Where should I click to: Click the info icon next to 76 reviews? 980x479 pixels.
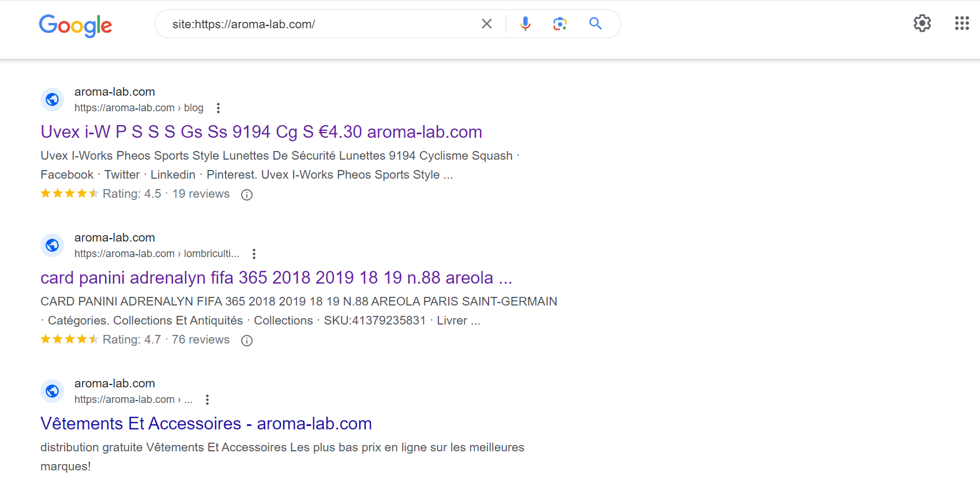pos(247,341)
